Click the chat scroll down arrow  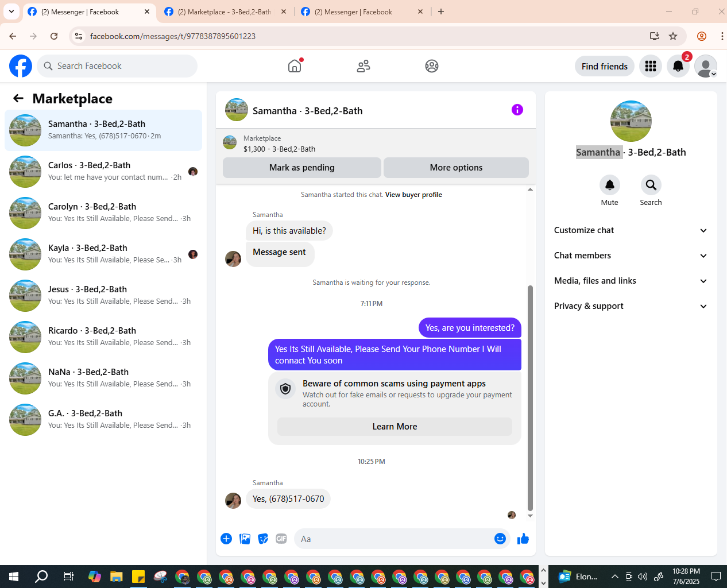530,516
